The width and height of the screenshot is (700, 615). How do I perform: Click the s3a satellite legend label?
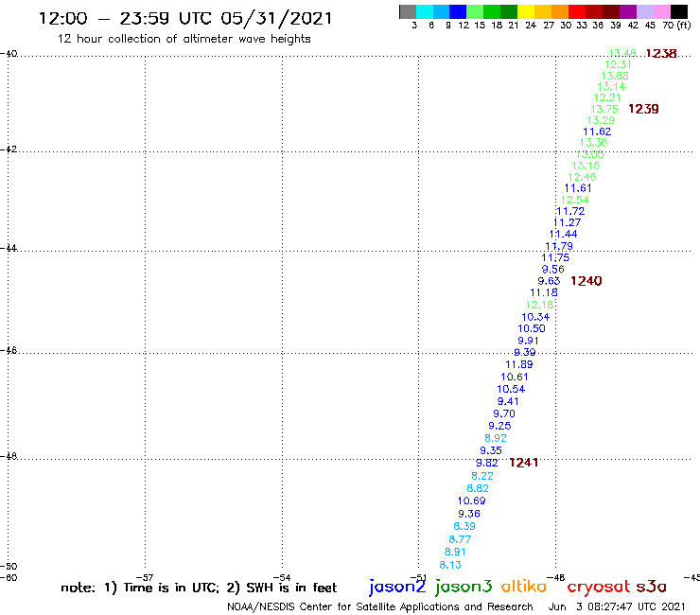652,587
